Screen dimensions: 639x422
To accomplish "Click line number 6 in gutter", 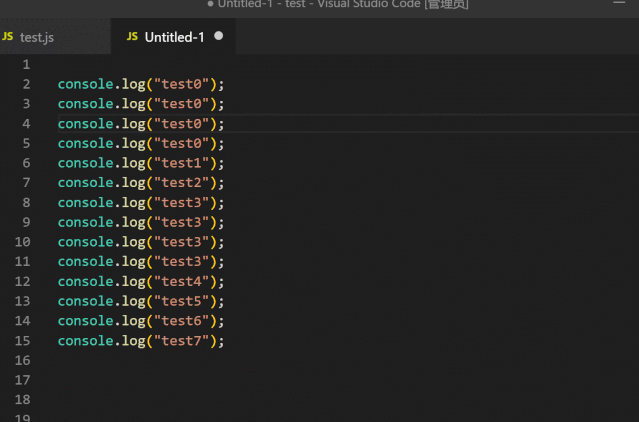I will pyautogui.click(x=26, y=163).
